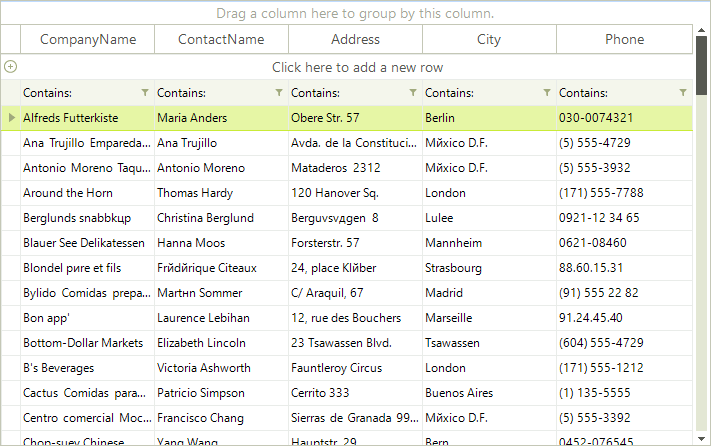Select the Bottom-Dollar Markets cell
The image size is (711, 446).
[x=88, y=343]
